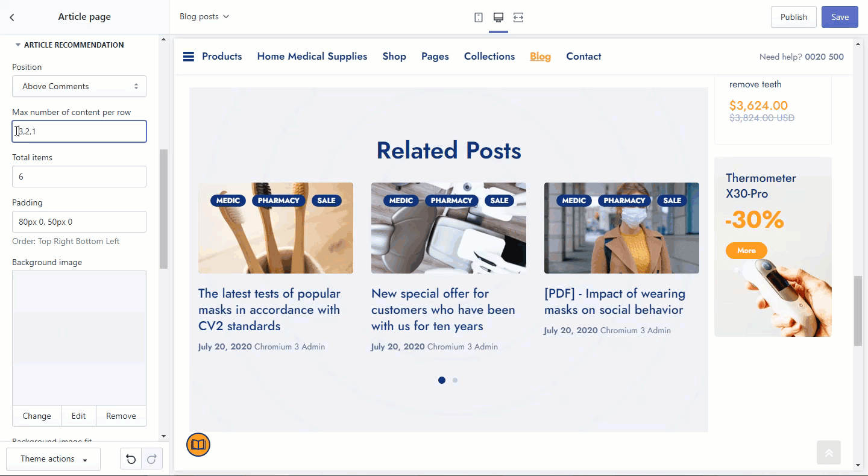Click the Total items field
This screenshot has height=476, width=868.
[x=79, y=177]
